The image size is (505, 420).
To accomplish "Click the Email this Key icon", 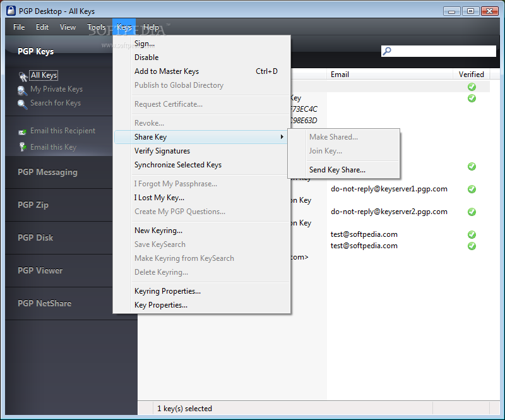I will [x=23, y=147].
